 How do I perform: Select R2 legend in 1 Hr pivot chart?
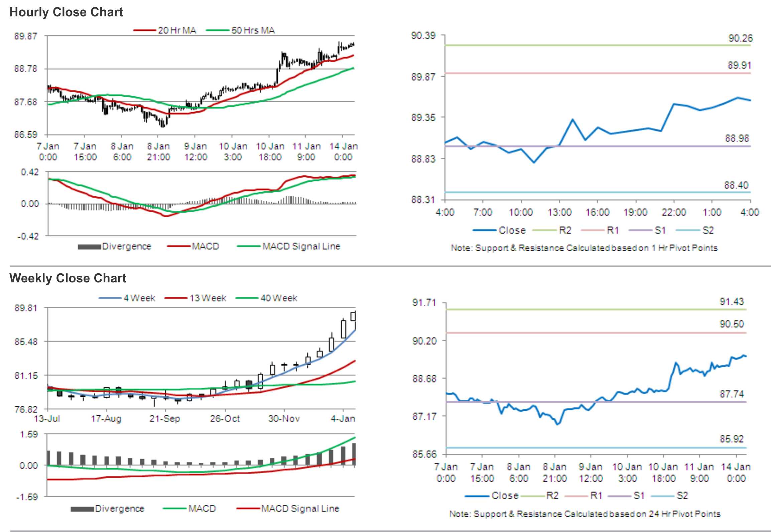(x=552, y=230)
